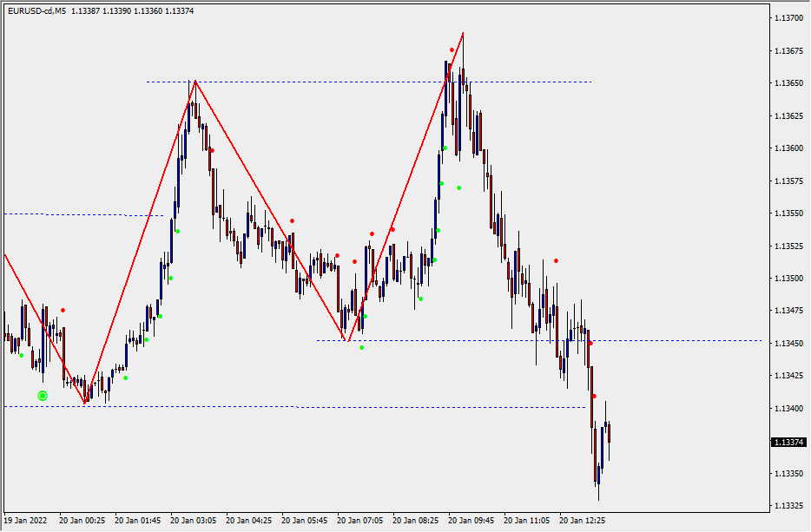
Task: Click the last candlestick on the chart
Action: pyautogui.click(x=610, y=431)
